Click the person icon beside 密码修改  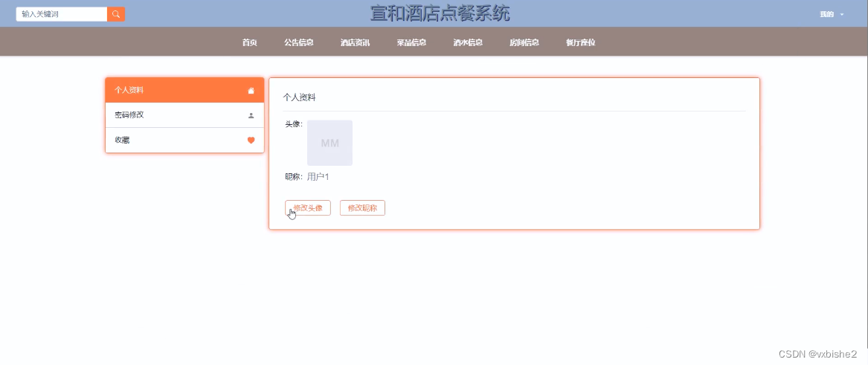pos(251,115)
